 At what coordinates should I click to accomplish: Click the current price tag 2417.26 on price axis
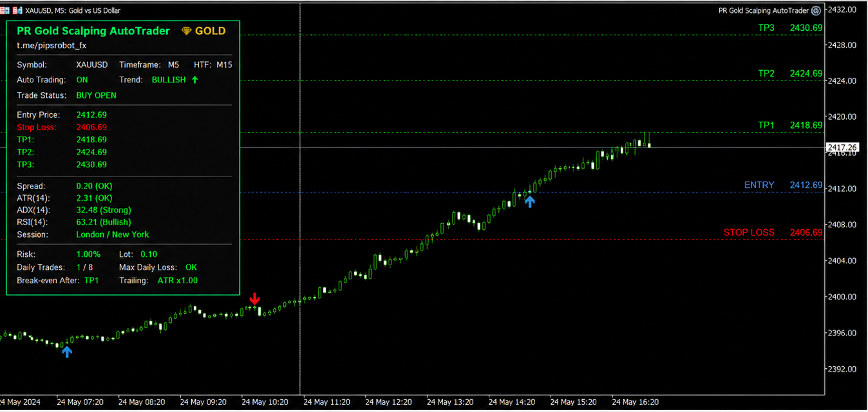842,147
